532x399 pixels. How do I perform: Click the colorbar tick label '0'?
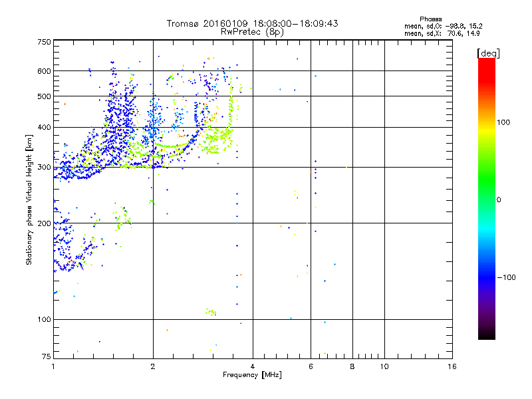point(498,200)
